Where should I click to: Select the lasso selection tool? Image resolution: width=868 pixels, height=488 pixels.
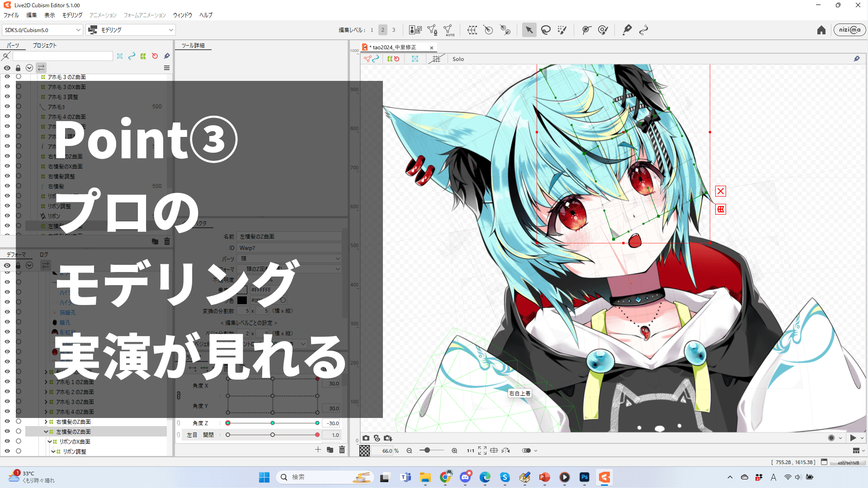coord(546,30)
